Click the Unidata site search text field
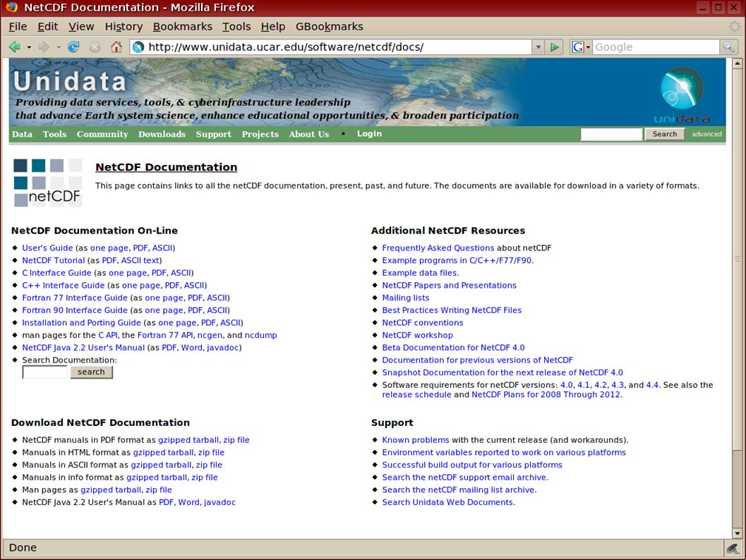This screenshot has height=560, width=746. coord(611,134)
